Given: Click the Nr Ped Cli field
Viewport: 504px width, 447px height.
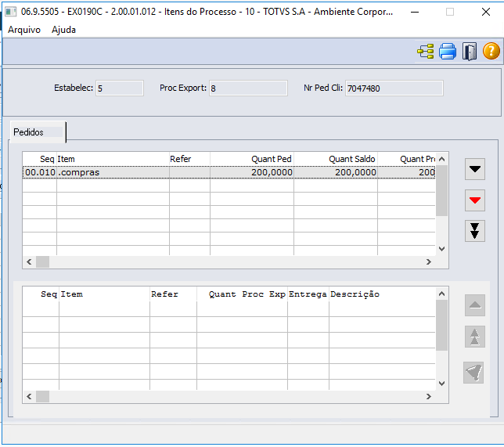Looking at the screenshot, I should click(x=394, y=88).
